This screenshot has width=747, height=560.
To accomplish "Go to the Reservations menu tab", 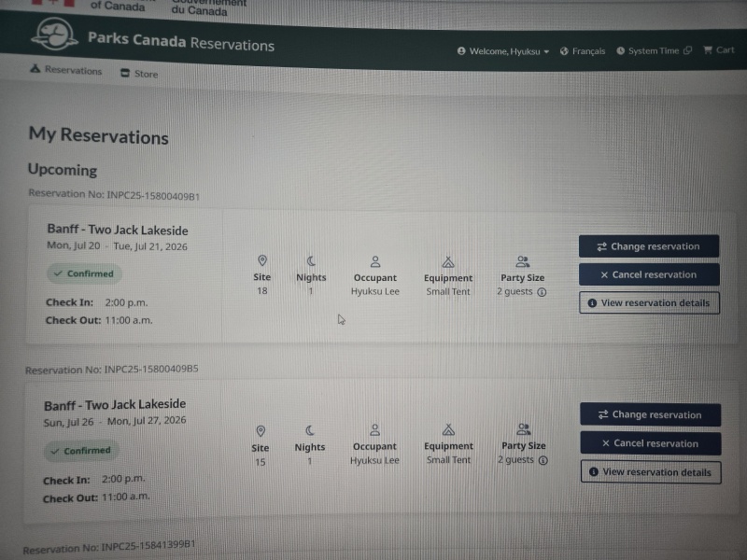I will (66, 70).
